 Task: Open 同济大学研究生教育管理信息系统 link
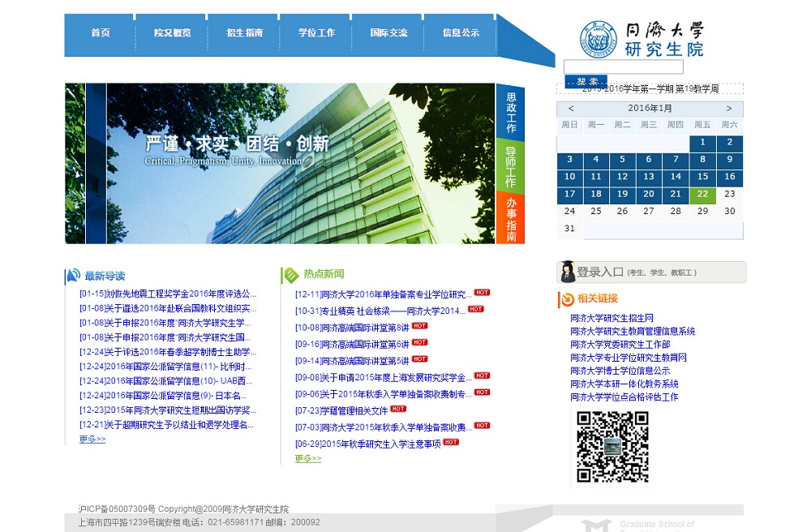633,332
